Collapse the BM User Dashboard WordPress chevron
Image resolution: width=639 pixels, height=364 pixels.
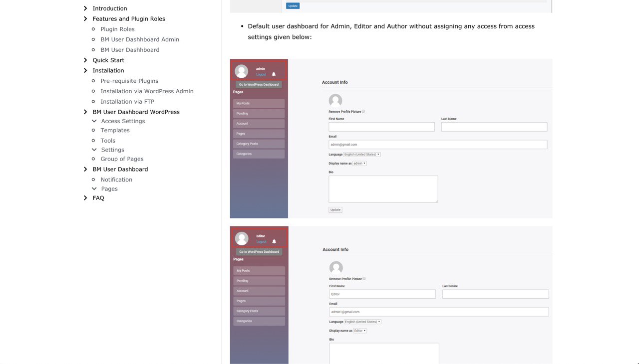click(x=85, y=112)
